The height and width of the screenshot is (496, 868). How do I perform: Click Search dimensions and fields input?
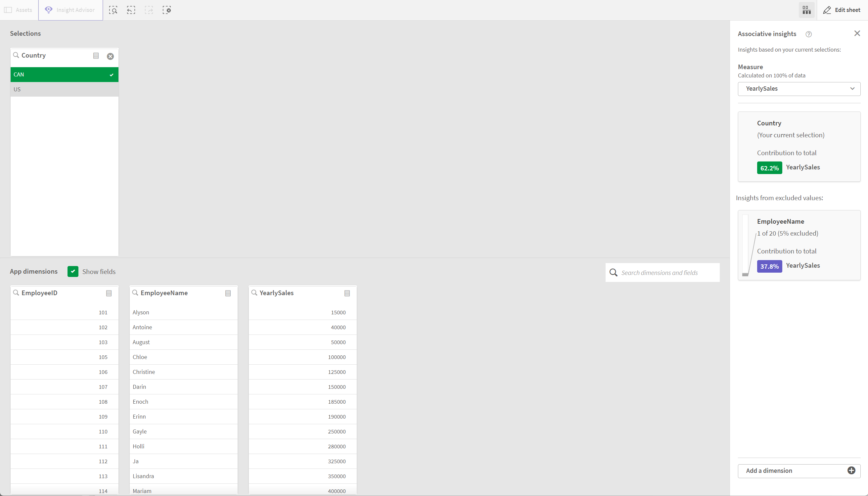(663, 272)
